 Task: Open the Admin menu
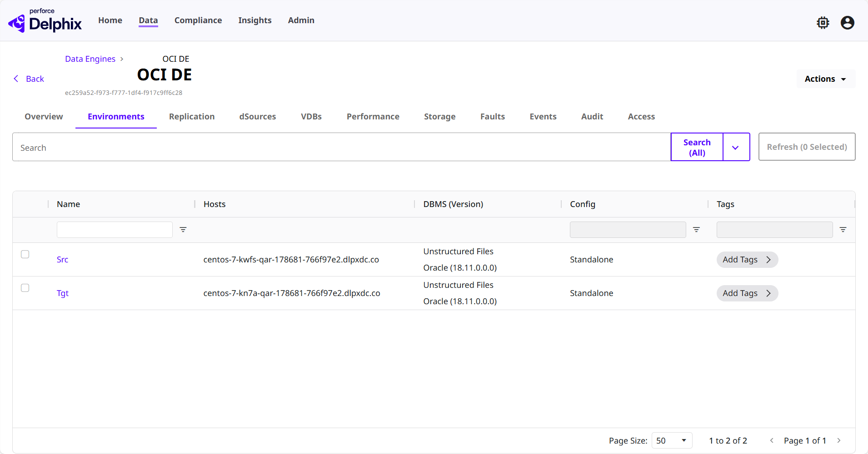click(301, 20)
